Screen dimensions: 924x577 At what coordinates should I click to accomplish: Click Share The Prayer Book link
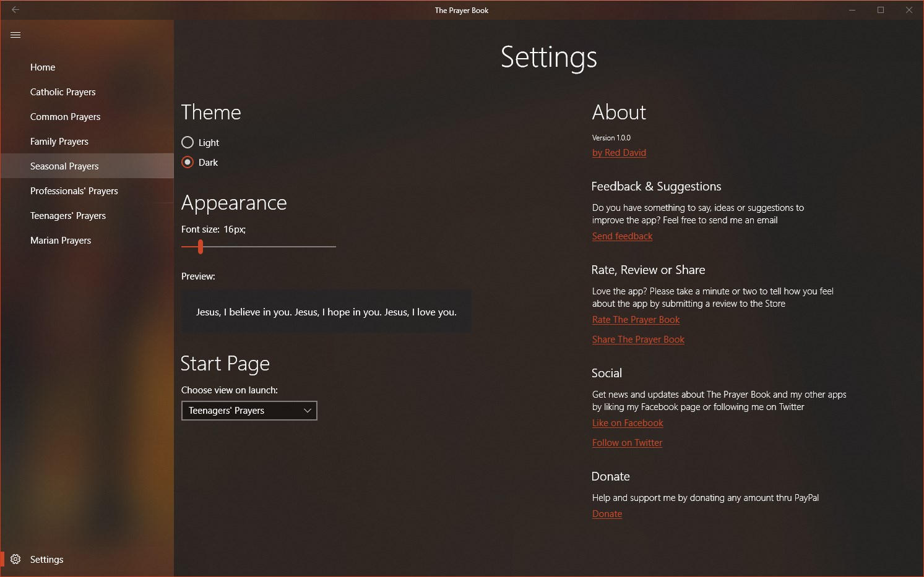tap(638, 340)
